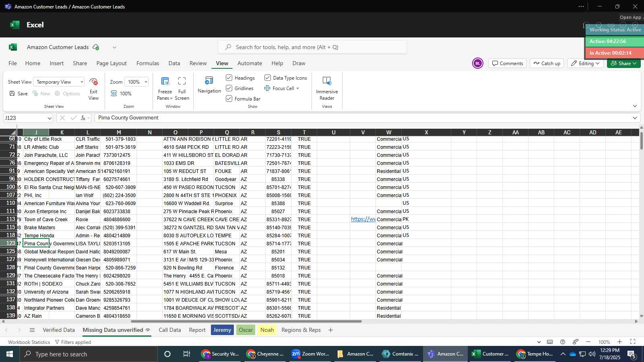Zoom in with status bar plus

coord(619,342)
